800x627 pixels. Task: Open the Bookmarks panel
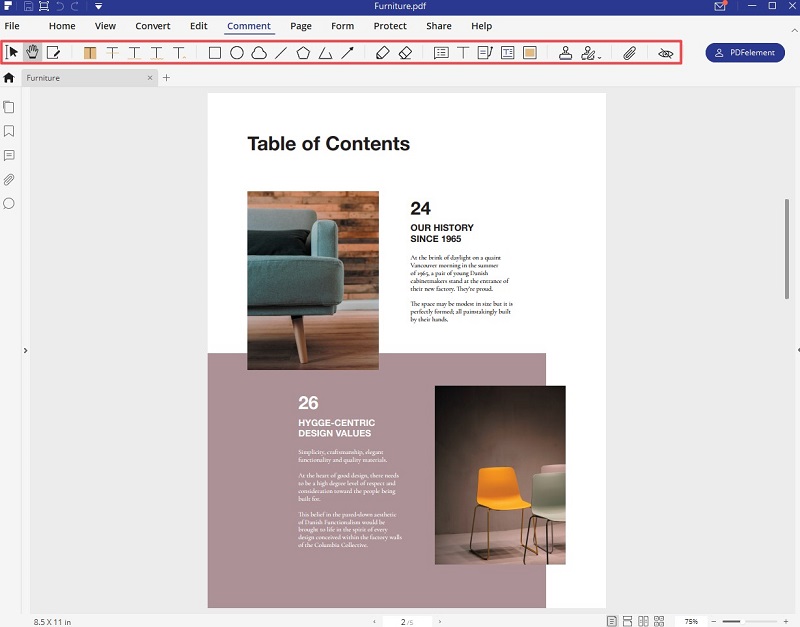coord(10,131)
